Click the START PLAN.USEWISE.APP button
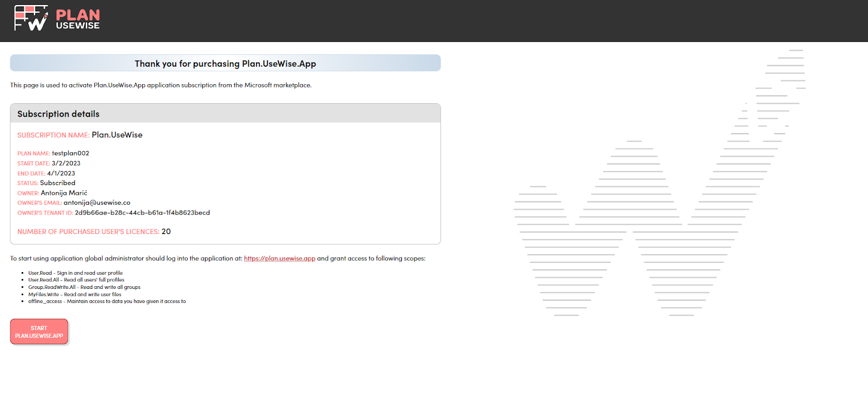 [x=39, y=332]
